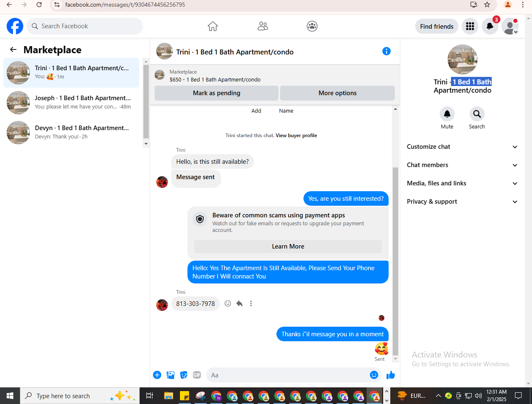Open Task View on the taskbar
Image resolution: width=532 pixels, height=404 pixels.
tap(150, 396)
